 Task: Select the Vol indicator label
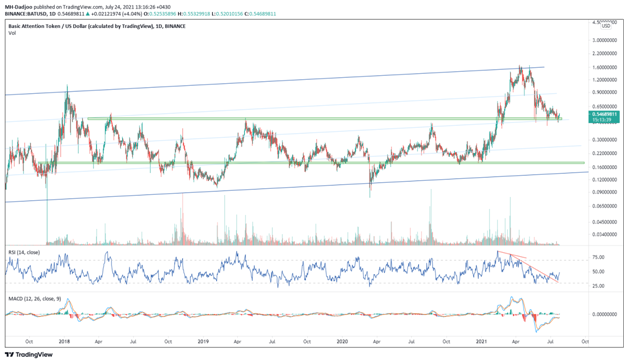pyautogui.click(x=12, y=33)
